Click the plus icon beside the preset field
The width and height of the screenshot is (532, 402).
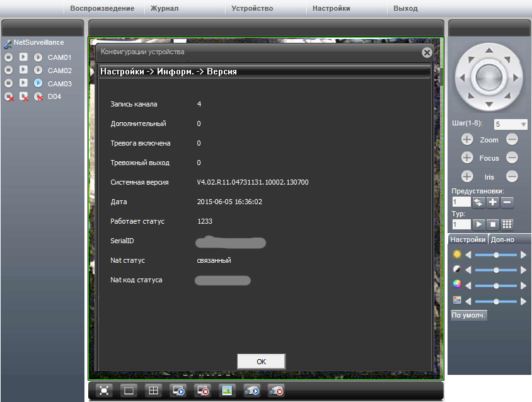click(493, 202)
